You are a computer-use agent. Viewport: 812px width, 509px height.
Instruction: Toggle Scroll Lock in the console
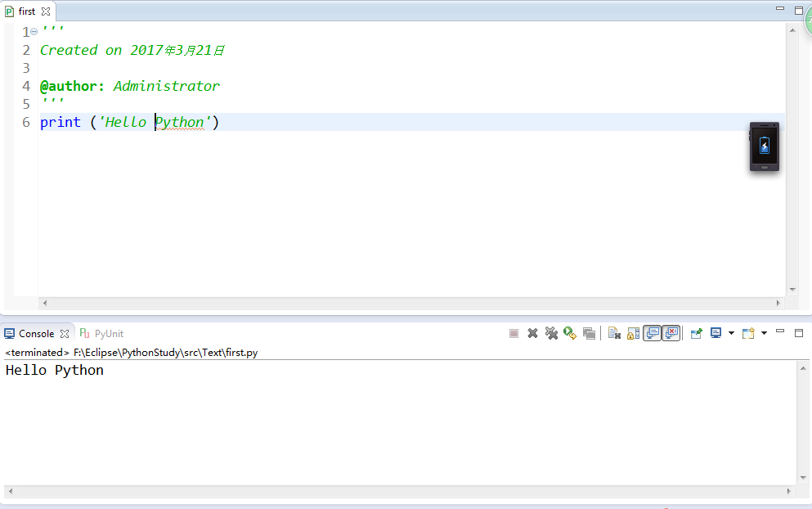tap(633, 333)
